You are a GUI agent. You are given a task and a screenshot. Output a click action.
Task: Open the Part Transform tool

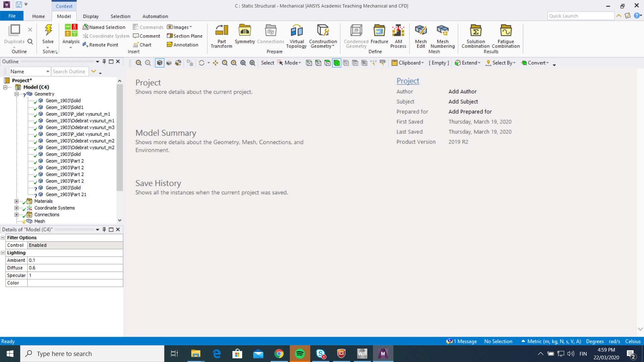[x=221, y=31]
